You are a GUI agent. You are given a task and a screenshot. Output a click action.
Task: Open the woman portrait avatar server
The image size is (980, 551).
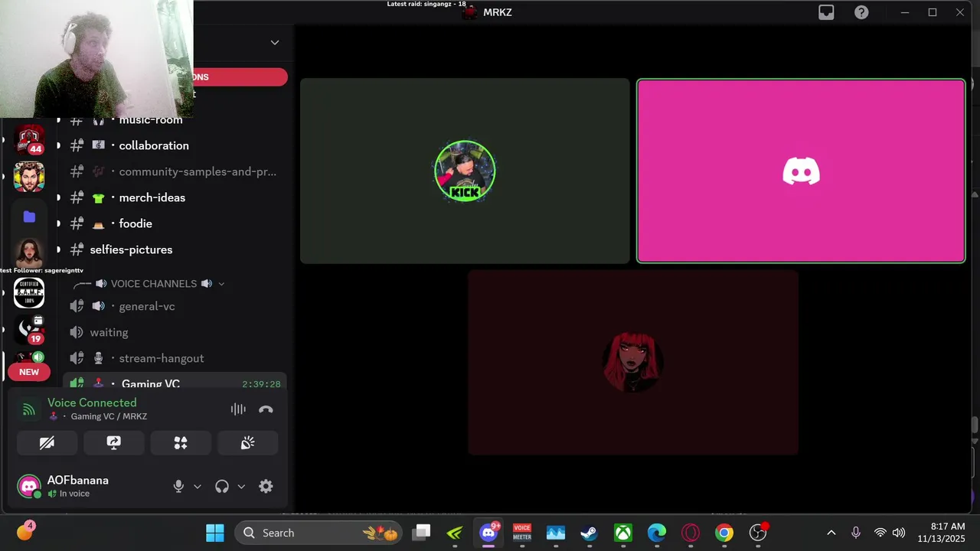(29, 254)
